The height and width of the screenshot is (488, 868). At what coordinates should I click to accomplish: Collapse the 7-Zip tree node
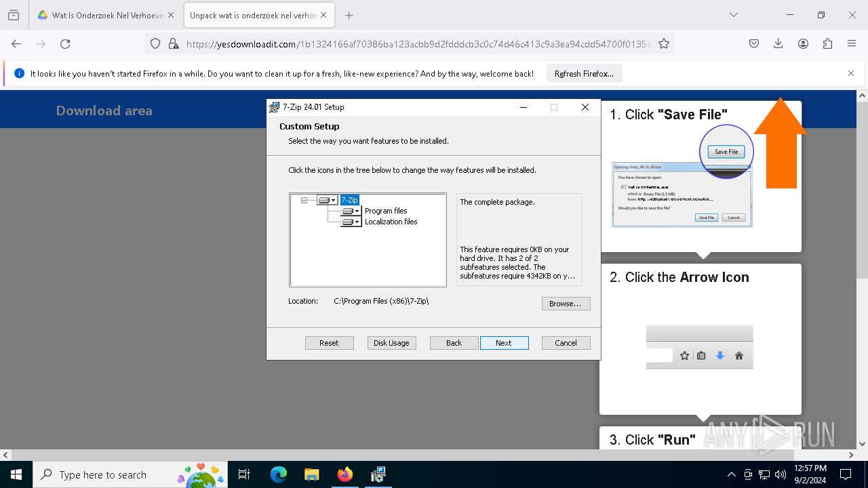pos(304,200)
